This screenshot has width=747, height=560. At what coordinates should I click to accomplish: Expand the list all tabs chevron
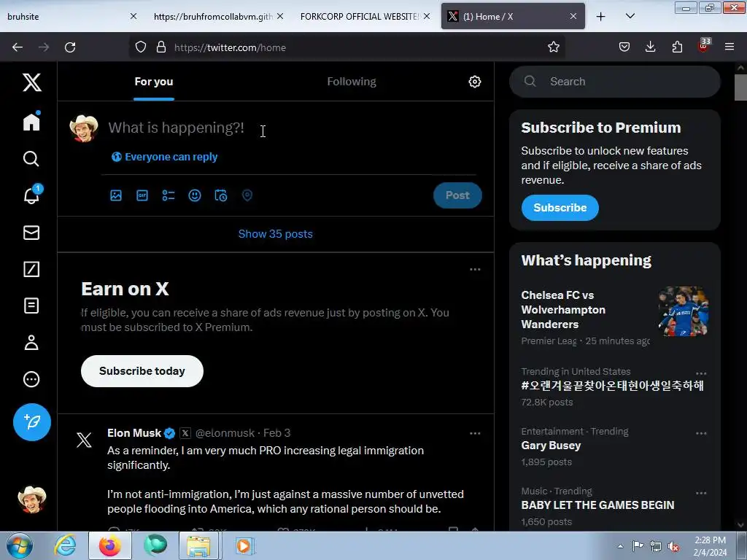(x=630, y=16)
